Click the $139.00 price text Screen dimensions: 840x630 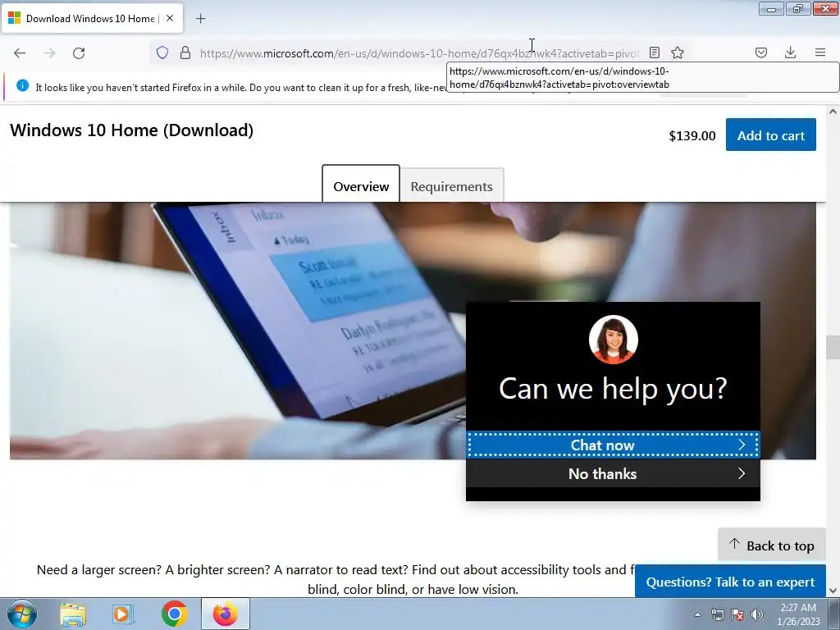coord(692,135)
